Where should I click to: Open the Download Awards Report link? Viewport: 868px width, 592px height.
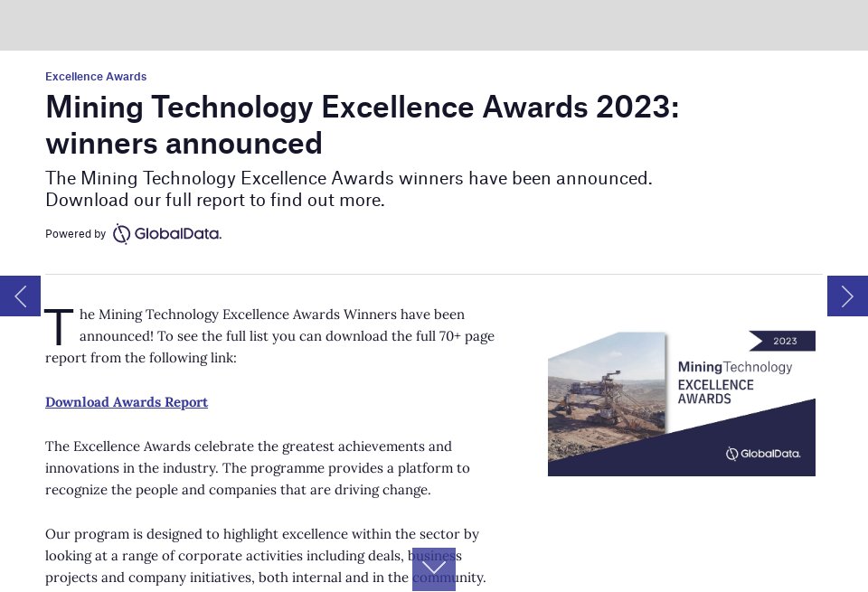pos(127,402)
